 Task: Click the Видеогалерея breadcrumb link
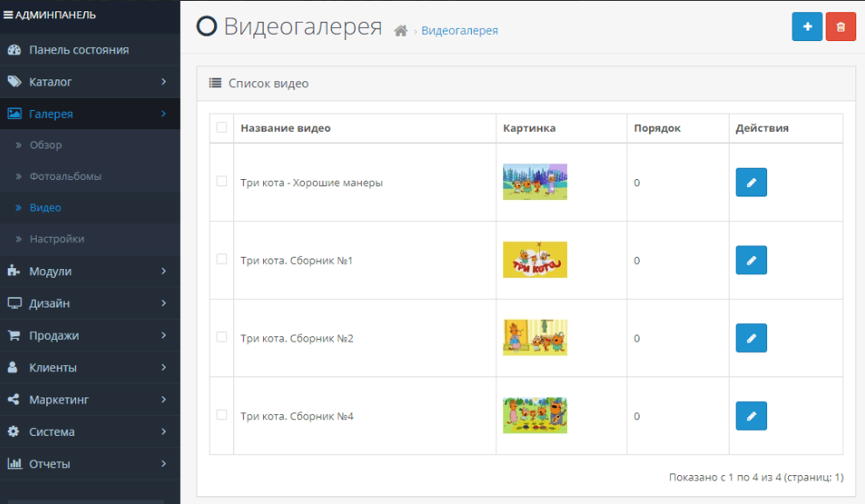coord(460,31)
